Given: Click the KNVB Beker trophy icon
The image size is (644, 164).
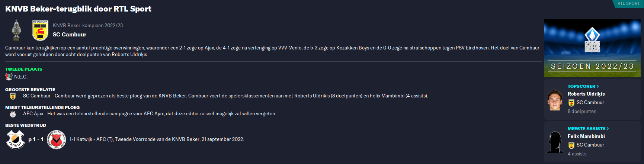Looking at the screenshot, I should point(16,30).
